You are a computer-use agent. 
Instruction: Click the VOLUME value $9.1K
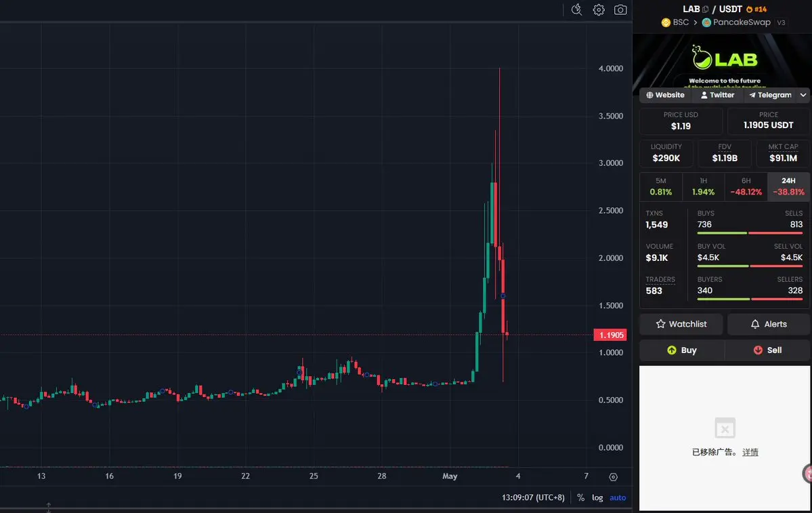[657, 258]
